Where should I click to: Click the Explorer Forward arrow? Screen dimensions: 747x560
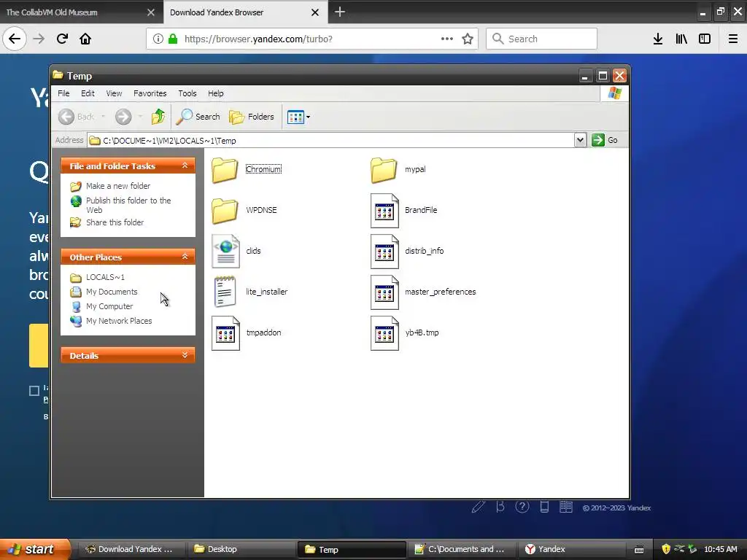click(x=123, y=117)
